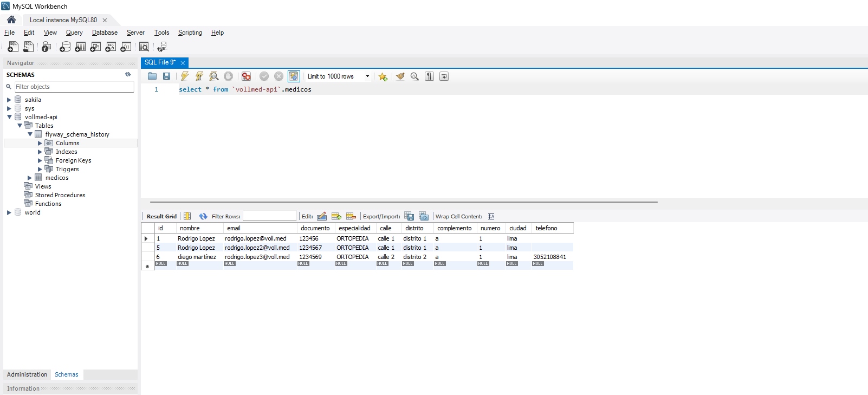Insert a new row in result grid

tap(336, 216)
